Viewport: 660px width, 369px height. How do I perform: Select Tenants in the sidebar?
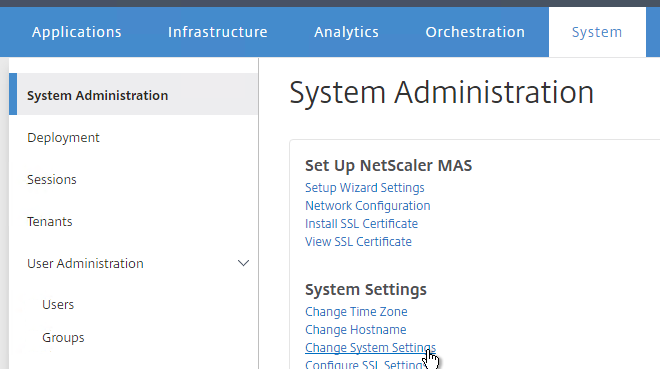(50, 222)
